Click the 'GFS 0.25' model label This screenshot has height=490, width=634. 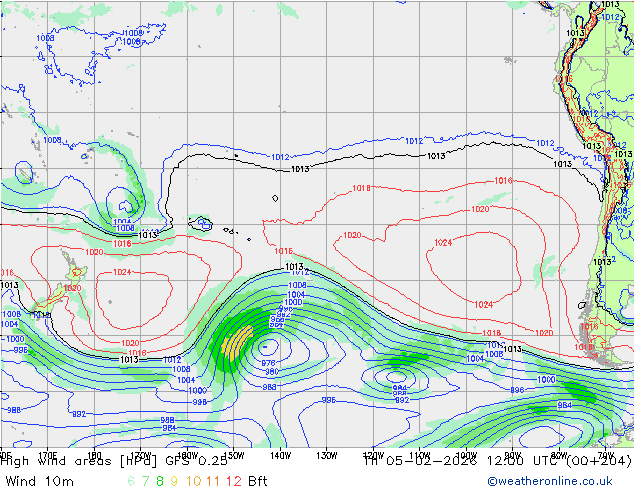196,461
